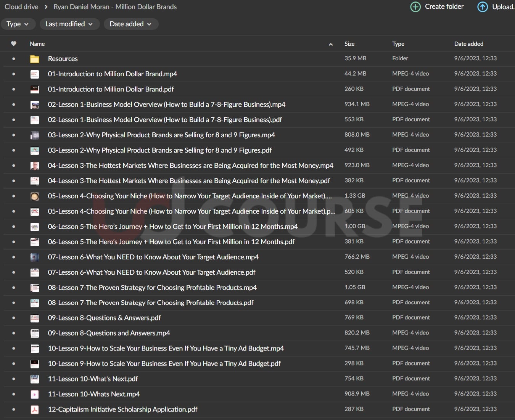Click the heart favorites column icon
Screen dimensions: 515x420
point(14,43)
